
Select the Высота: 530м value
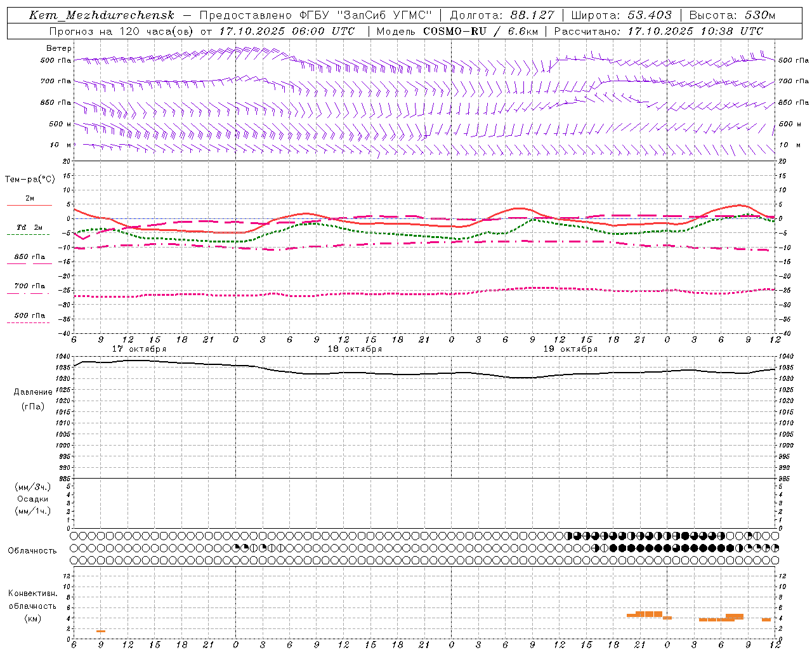pos(732,15)
